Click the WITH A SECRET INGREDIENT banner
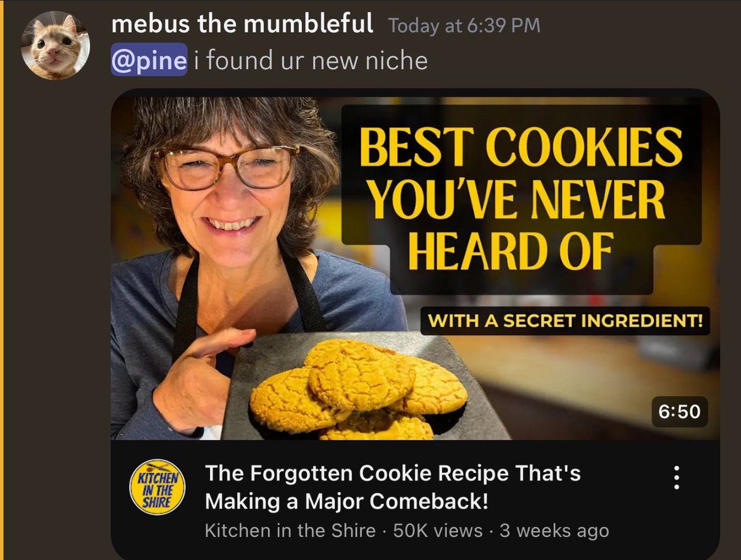The width and height of the screenshot is (741, 560). (566, 321)
